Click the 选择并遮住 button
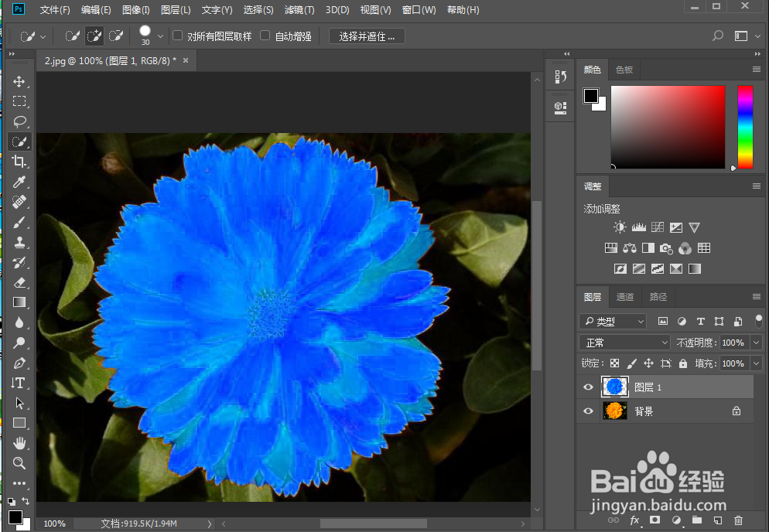 pos(367,36)
